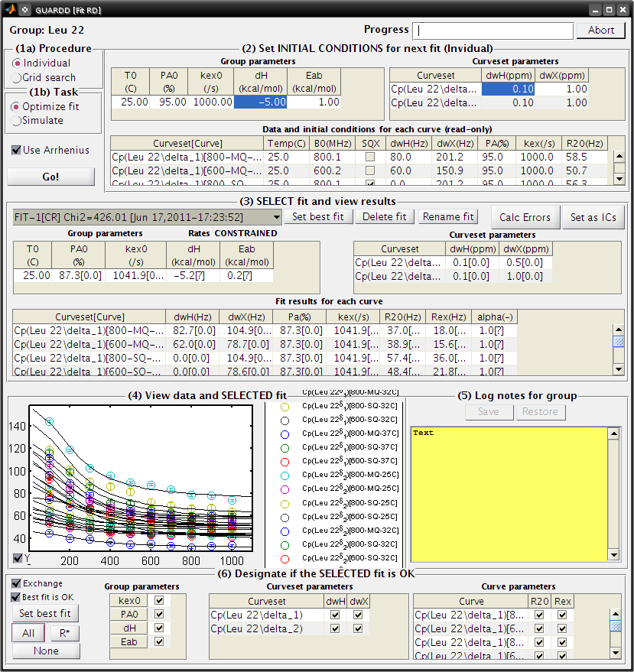This screenshot has width=634, height=672.
Task: Click the None button
Action: click(46, 651)
